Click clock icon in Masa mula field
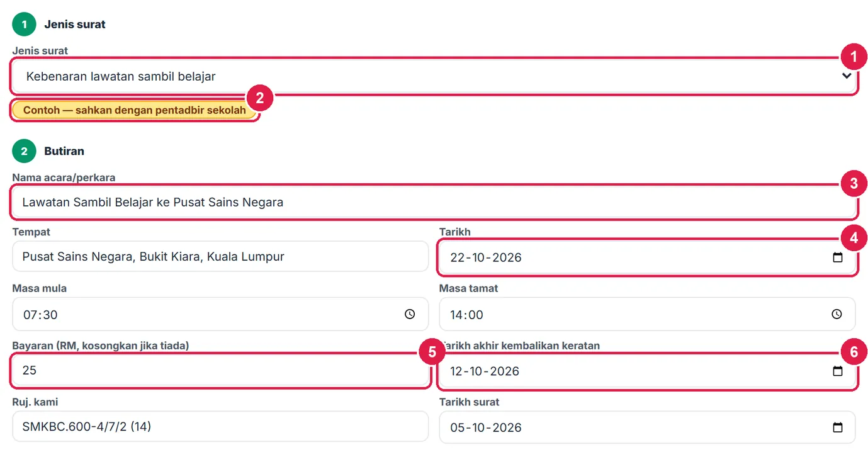The height and width of the screenshot is (464, 868). pyautogui.click(x=410, y=314)
